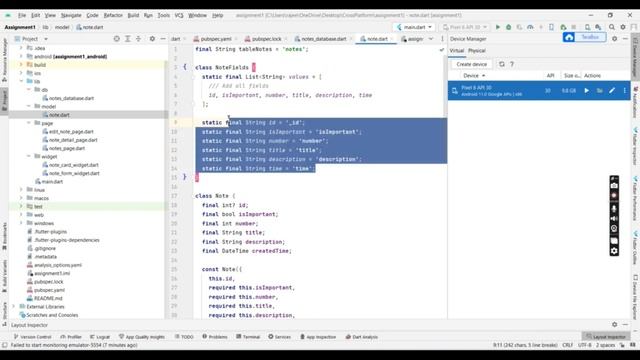Open Search Everywhere magnifier icon
This screenshot has height=360, width=640.
click(612, 27)
